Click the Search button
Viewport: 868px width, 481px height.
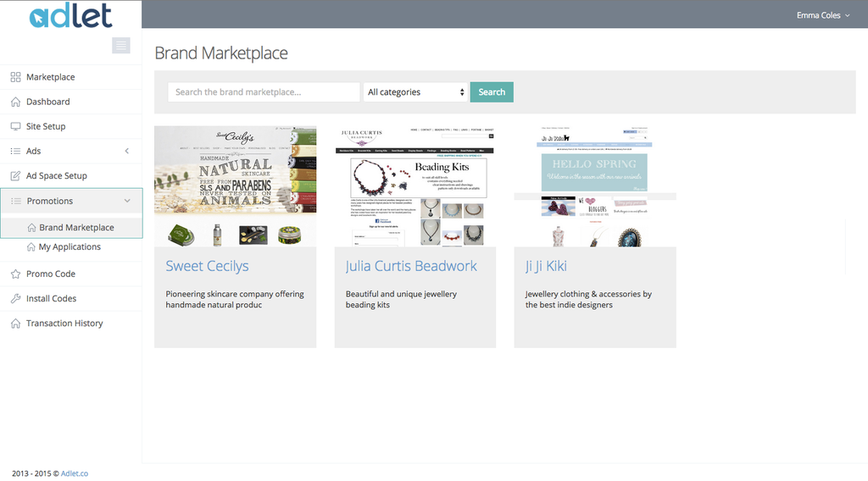(x=492, y=91)
